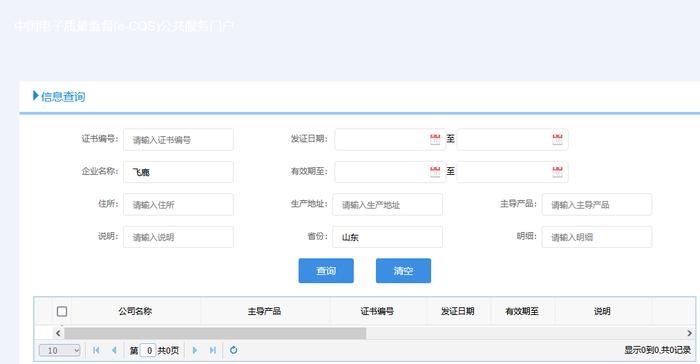Click the page number input box
The height and width of the screenshot is (364, 700).
(148, 350)
